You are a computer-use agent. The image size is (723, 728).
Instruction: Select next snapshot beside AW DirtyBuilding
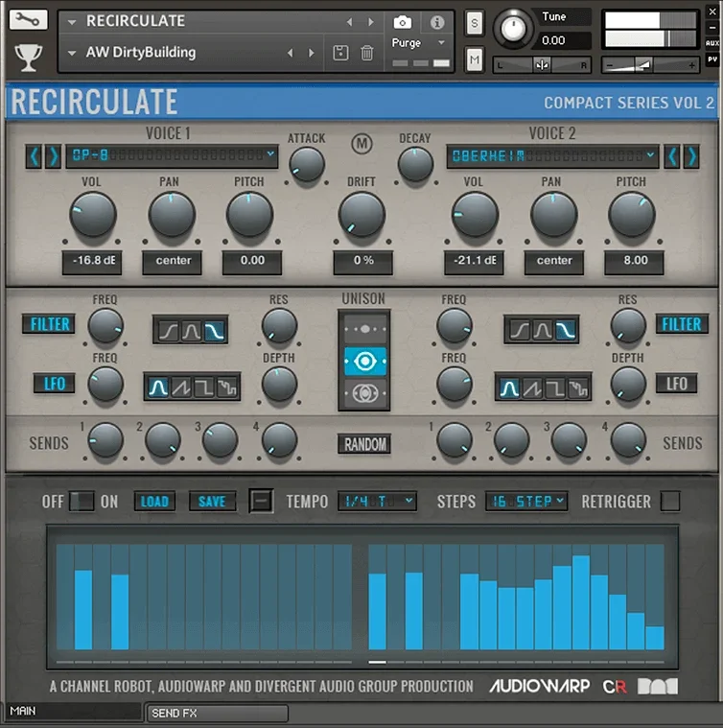coord(312,53)
